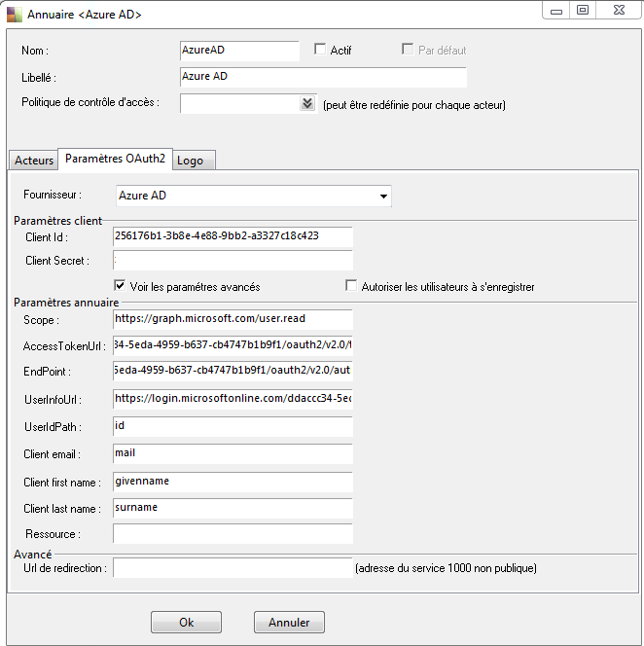Focus the Client Secret field
Screen dimensions: 644x646
[233, 261]
